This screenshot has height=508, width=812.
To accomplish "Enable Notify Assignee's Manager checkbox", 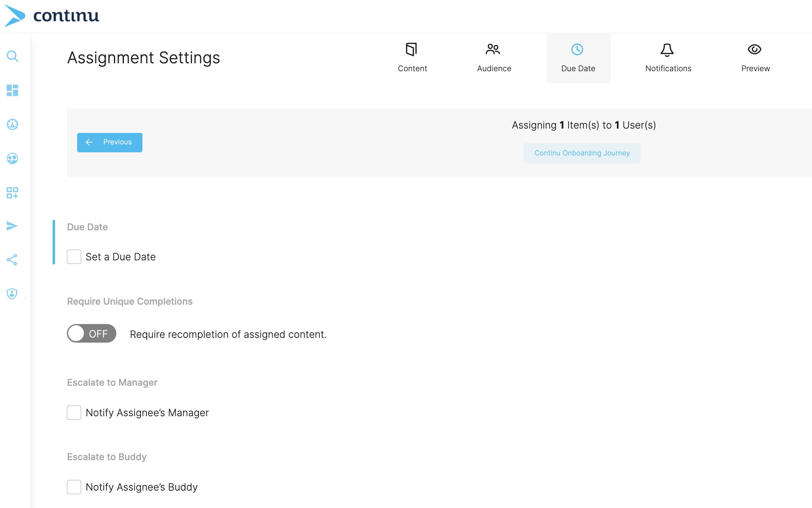I will point(74,413).
